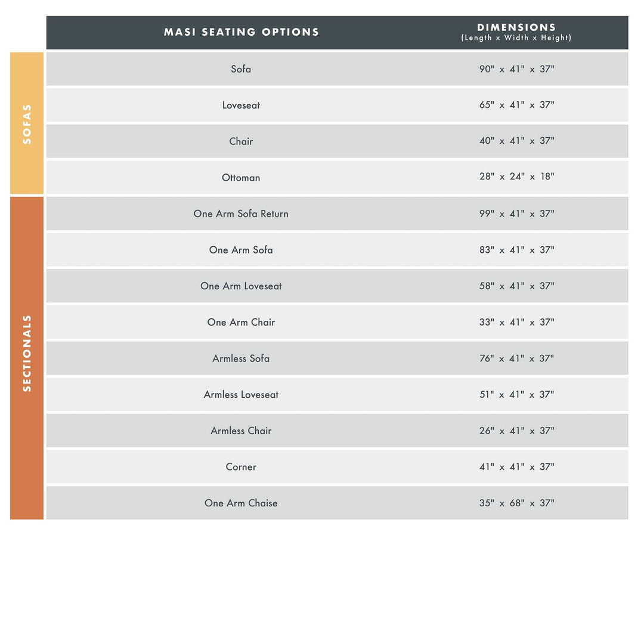Click the One Arm Loveseat label
Image resolution: width=644 pixels, height=644 pixels.
pyautogui.click(x=241, y=286)
